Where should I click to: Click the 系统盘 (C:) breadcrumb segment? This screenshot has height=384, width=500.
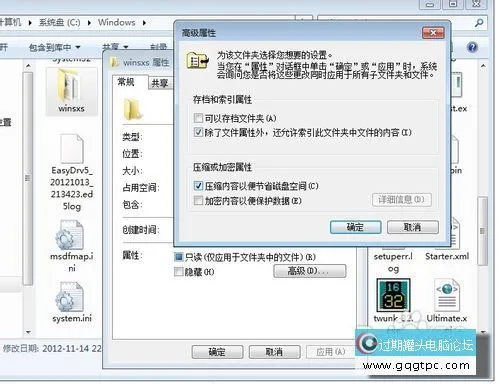point(59,22)
